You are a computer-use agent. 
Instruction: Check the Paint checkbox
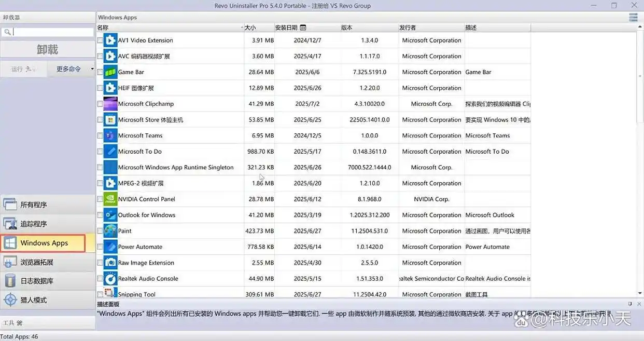coord(100,231)
